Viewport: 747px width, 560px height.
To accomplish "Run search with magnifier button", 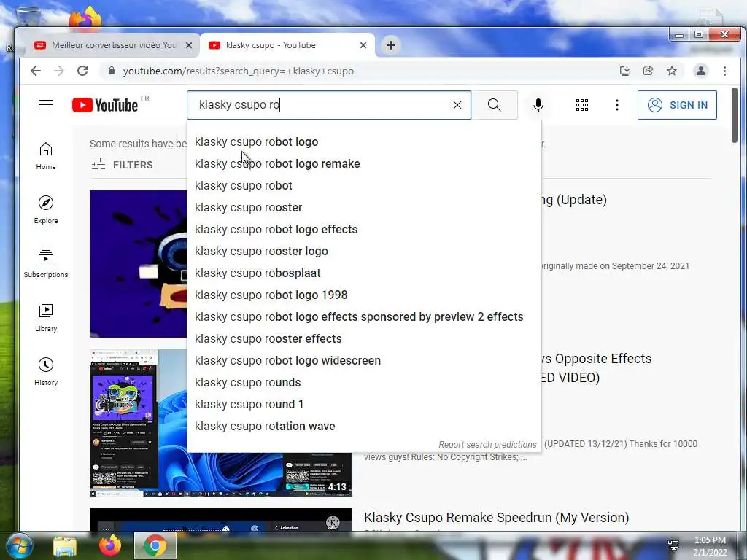I will 495,105.
